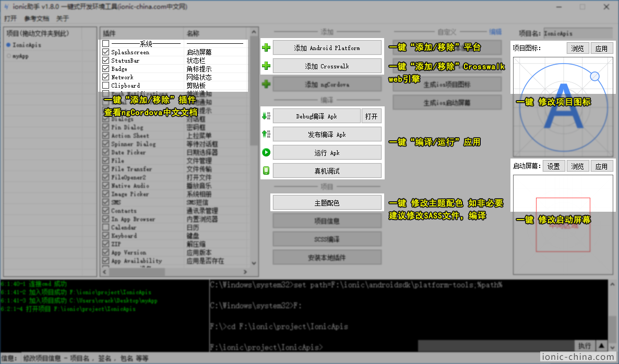619x364 pixels.
Task: Enable the Calendar plugin checkbox
Action: coord(105,227)
